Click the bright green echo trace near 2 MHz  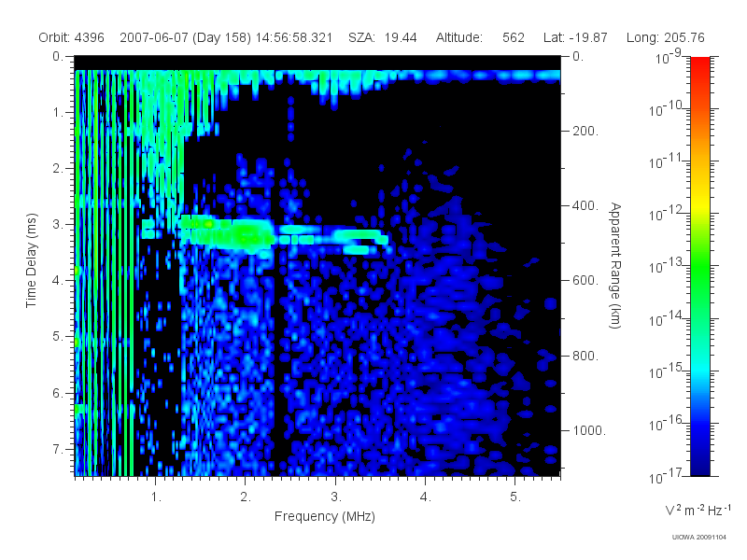pyautogui.click(x=246, y=233)
